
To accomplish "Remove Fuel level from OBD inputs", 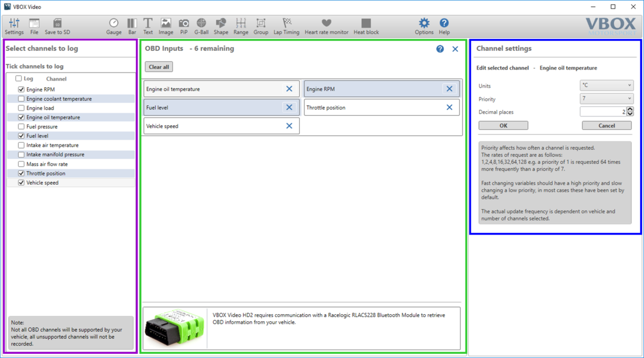I will (x=289, y=107).
